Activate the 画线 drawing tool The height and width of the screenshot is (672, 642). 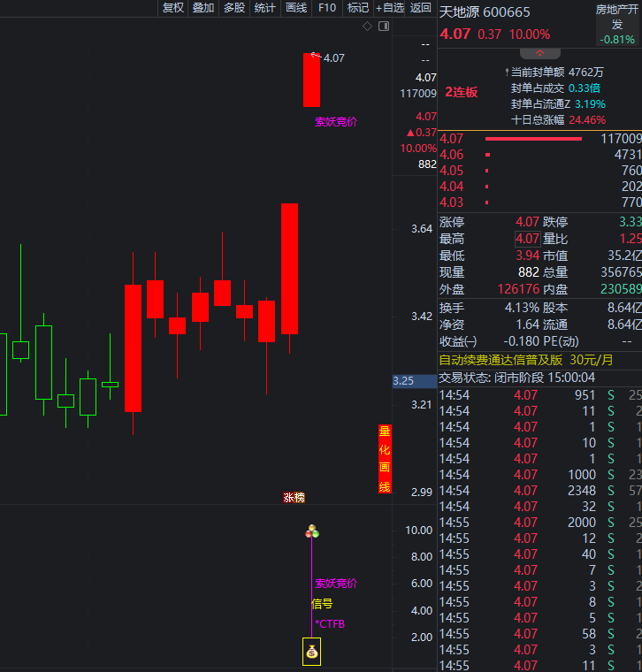click(x=296, y=8)
